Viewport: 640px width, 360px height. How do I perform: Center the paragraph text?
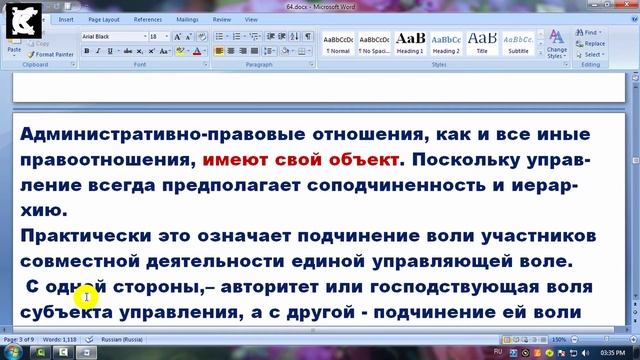(231, 51)
